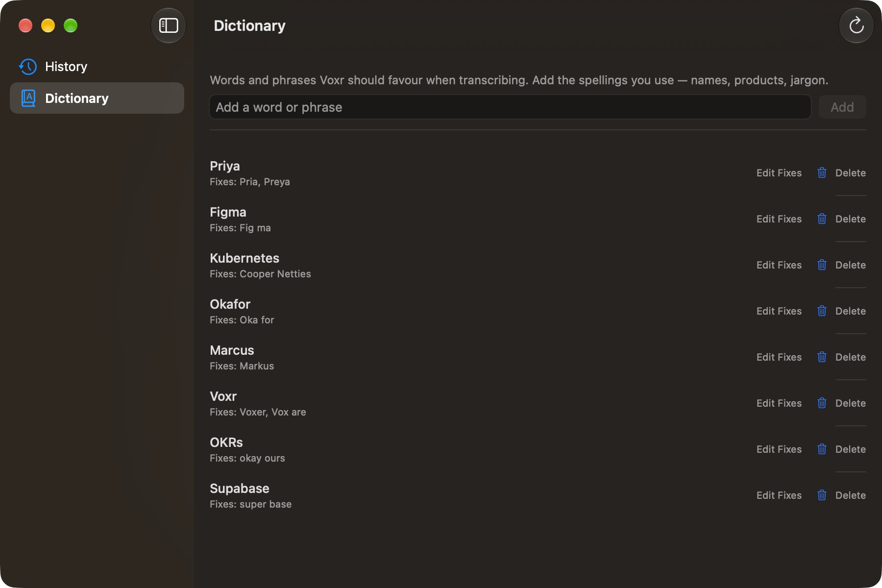This screenshot has width=882, height=588.
Task: Select the Dictionary sidebar label
Action: pyautogui.click(x=77, y=98)
